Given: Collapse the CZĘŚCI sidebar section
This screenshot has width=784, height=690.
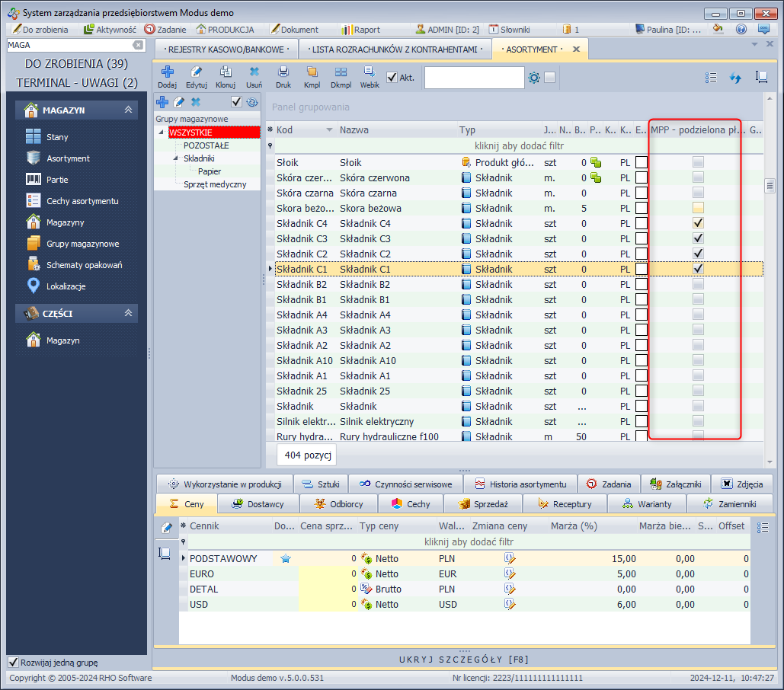Looking at the screenshot, I should click(128, 313).
